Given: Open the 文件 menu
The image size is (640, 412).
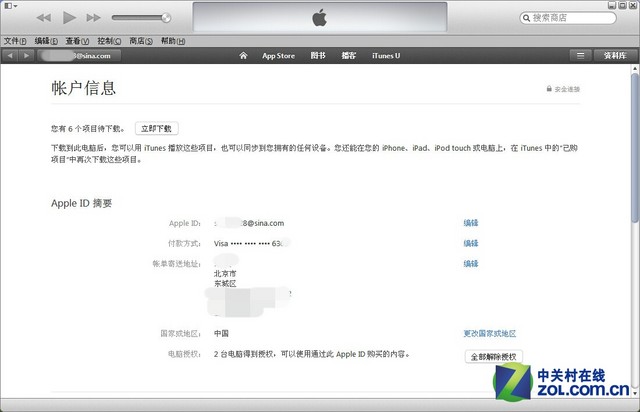Looking at the screenshot, I should [x=15, y=41].
